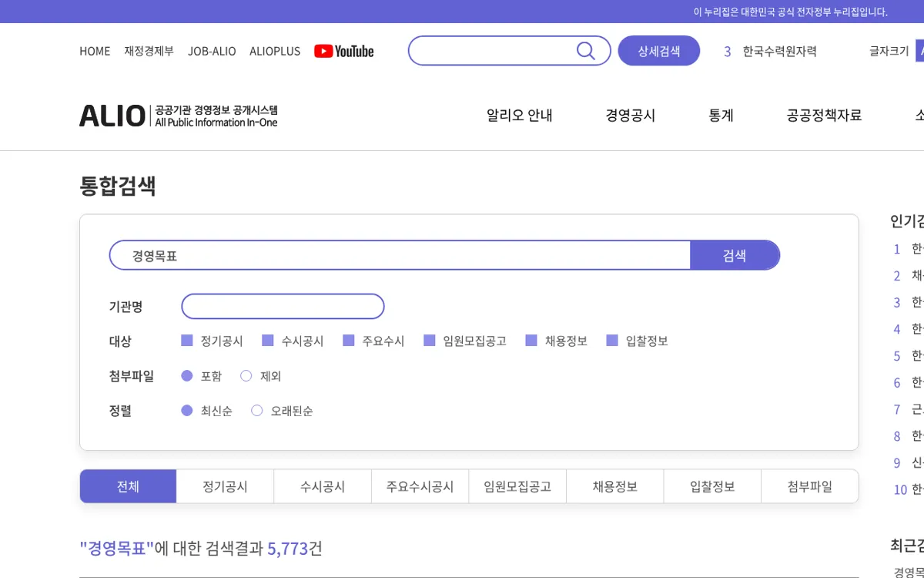Switch to the 전체 results tab

click(x=128, y=486)
